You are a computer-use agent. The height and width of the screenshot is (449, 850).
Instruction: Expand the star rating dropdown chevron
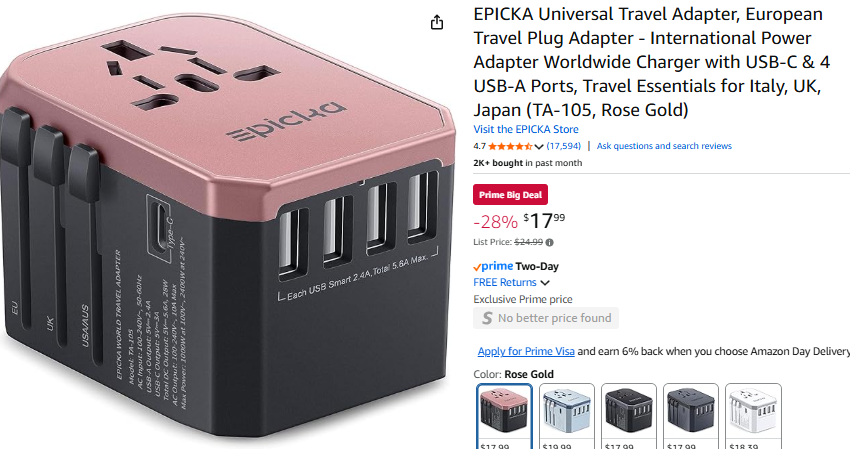538,146
